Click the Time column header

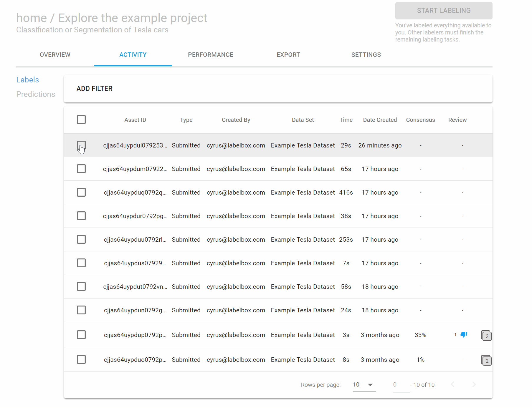coord(346,120)
